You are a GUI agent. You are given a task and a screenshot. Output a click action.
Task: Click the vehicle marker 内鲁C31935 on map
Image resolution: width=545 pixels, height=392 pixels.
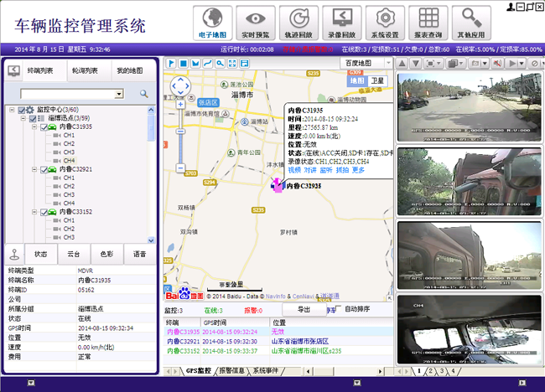point(278,185)
